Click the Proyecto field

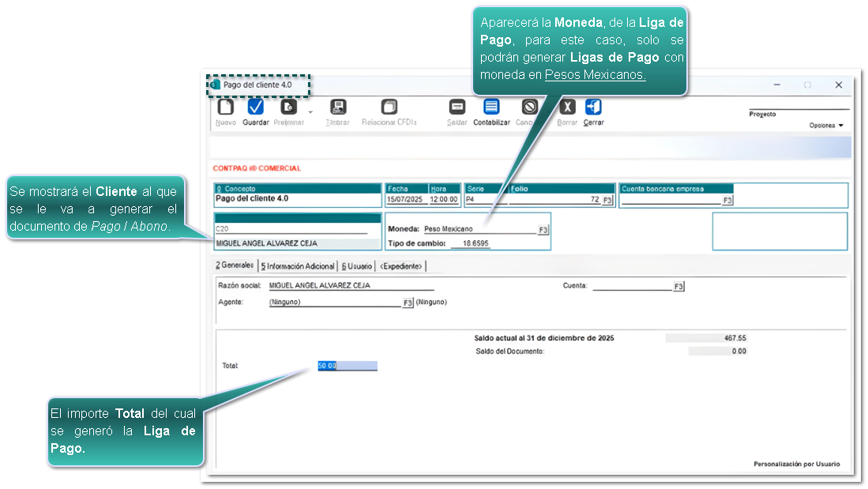click(798, 104)
